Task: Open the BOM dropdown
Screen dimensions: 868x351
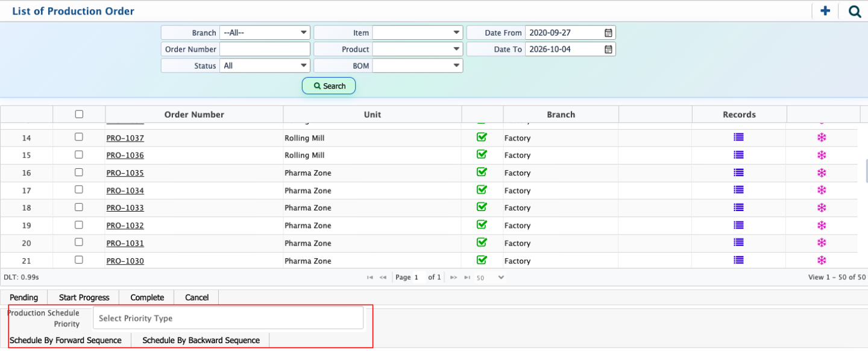Action: pos(418,66)
